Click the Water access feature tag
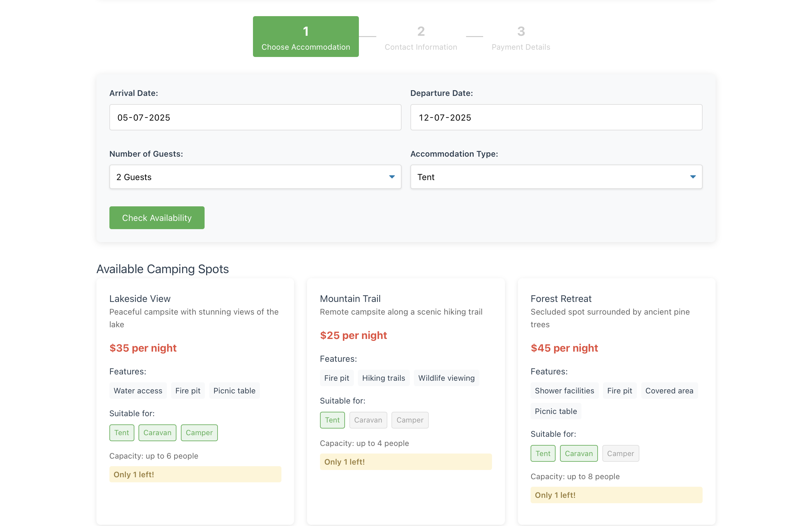This screenshot has width=812, height=526. pos(138,391)
